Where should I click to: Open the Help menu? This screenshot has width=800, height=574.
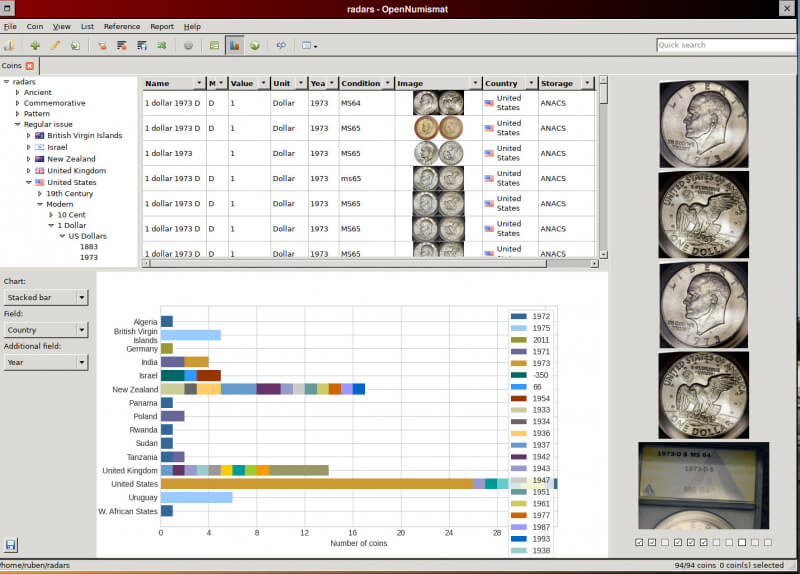tap(192, 27)
